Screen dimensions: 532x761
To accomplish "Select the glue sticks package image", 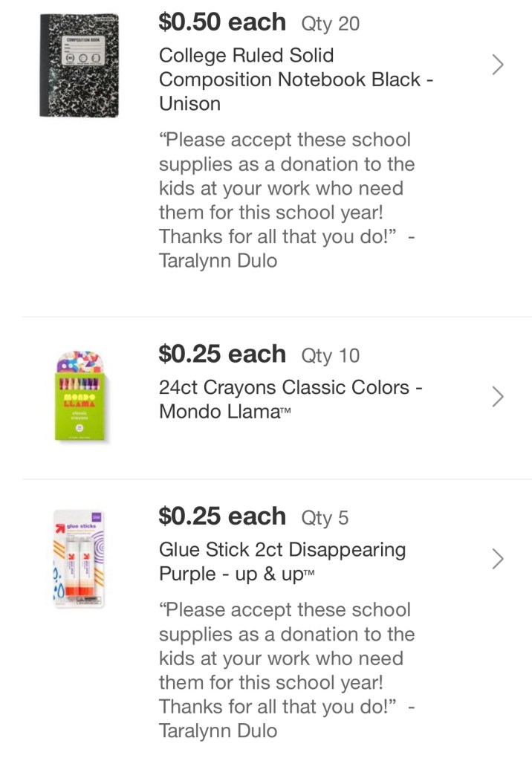I will point(80,559).
